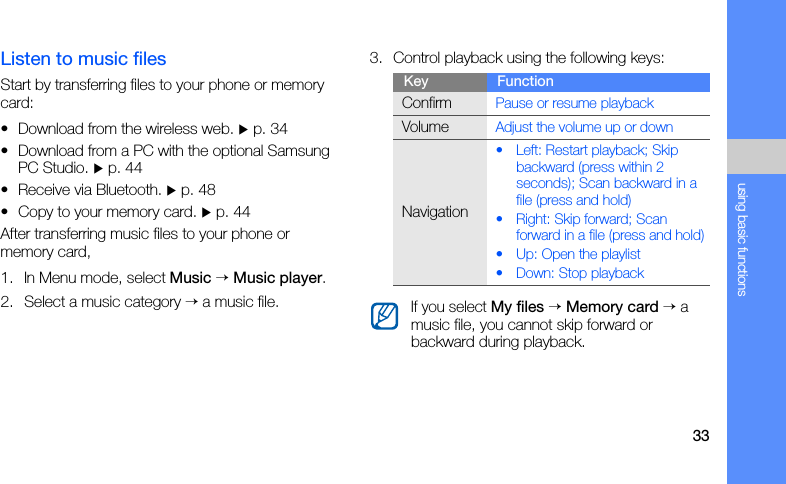Click the page number 33
The height and width of the screenshot is (484, 786).
tap(700, 436)
